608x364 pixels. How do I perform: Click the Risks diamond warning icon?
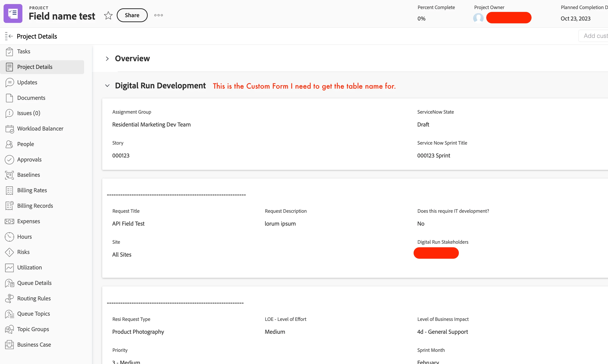pyautogui.click(x=9, y=252)
